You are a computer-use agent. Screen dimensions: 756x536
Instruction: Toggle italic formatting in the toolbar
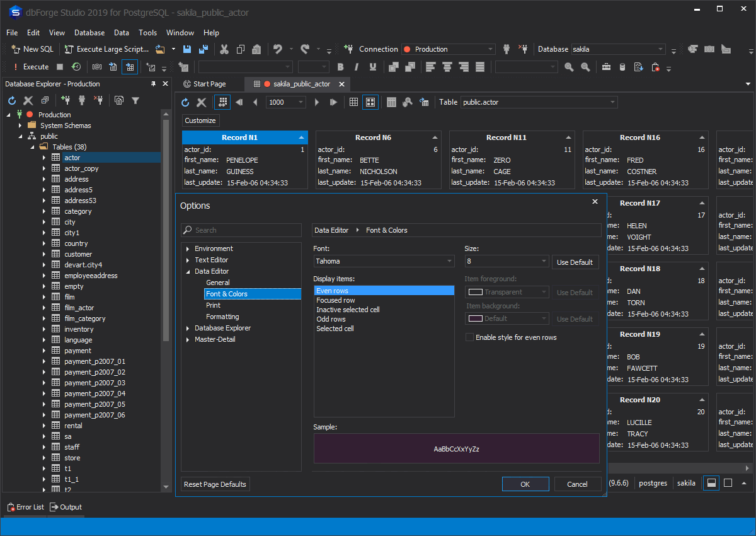click(x=356, y=66)
